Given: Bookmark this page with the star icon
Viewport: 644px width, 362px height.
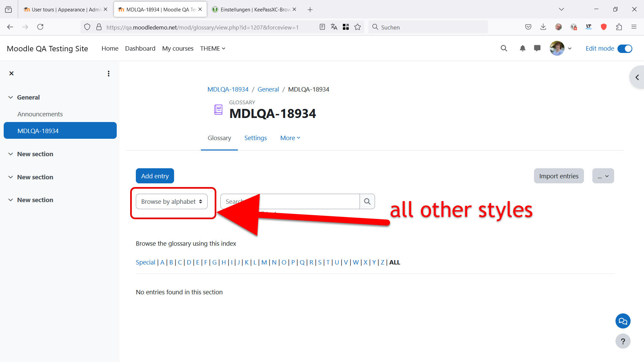Looking at the screenshot, I should [358, 27].
